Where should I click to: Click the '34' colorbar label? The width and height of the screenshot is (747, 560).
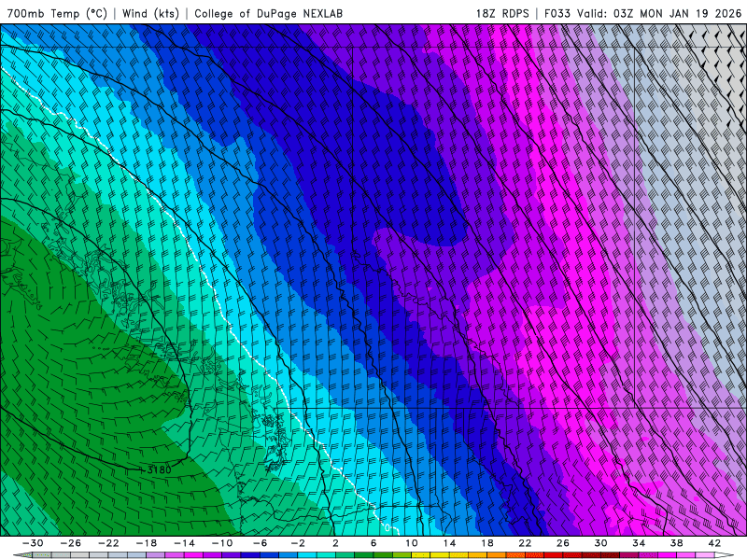pyautogui.click(x=639, y=543)
